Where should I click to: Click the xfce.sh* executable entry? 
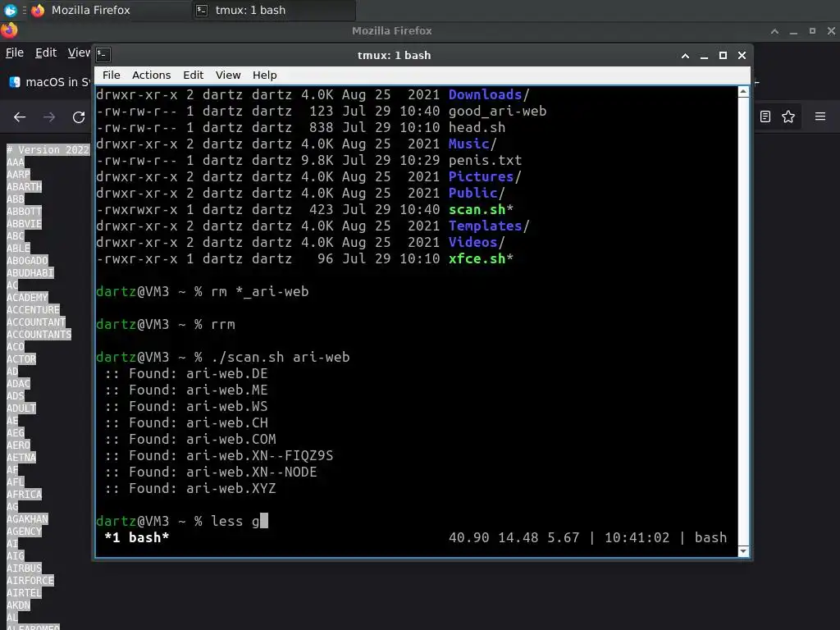coord(481,258)
